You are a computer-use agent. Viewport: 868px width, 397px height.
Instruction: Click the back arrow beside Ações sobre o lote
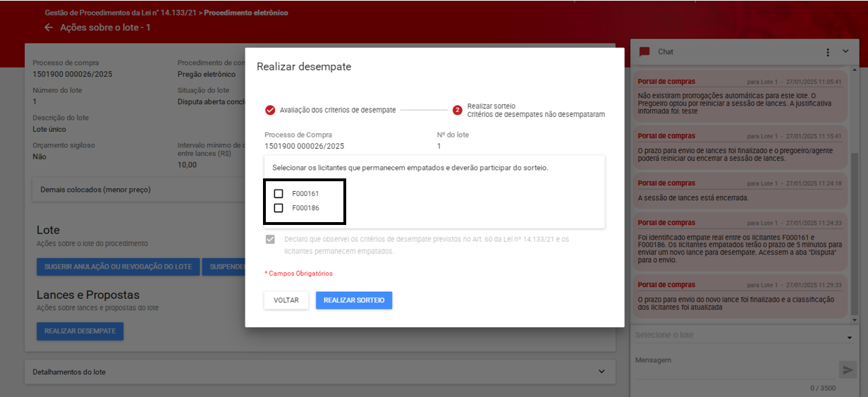49,28
